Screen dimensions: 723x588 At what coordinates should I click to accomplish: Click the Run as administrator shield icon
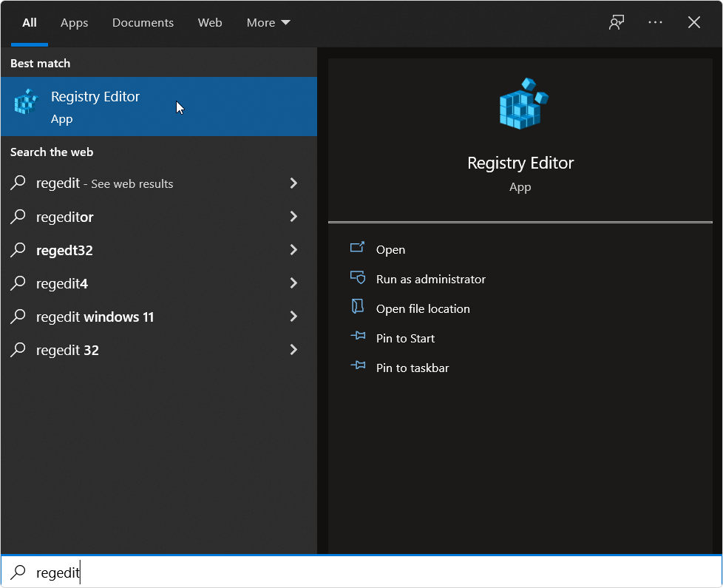[x=357, y=277]
